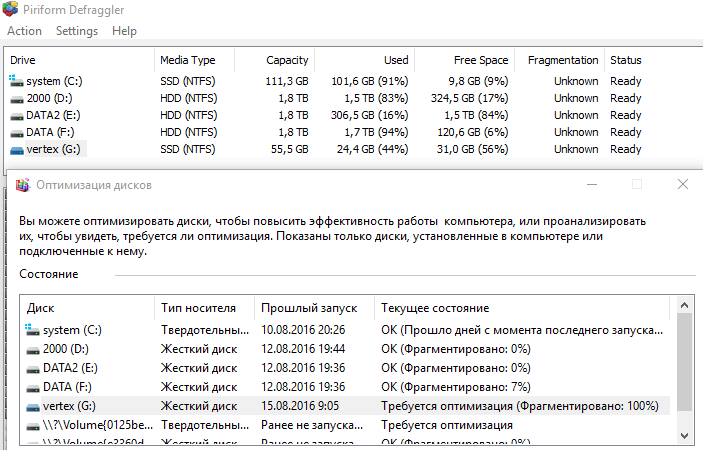Select the 2000 (D:) drive icon in Defraggler
The height and width of the screenshot is (450, 703).
[17, 98]
